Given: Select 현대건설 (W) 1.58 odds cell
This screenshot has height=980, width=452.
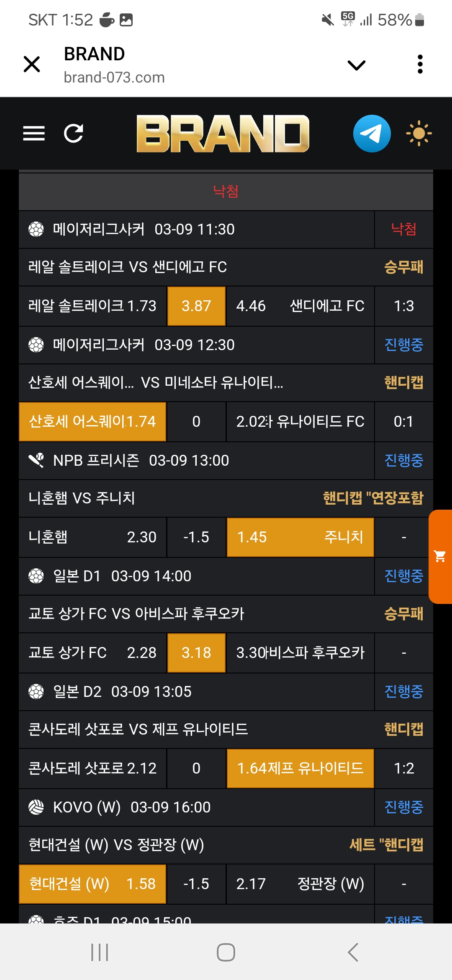Looking at the screenshot, I should click(92, 884).
